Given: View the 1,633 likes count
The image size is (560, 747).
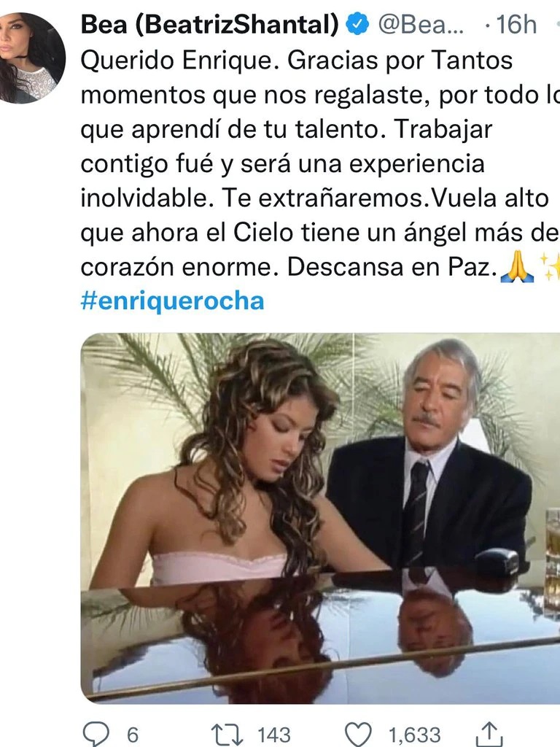Looking at the screenshot, I should click(415, 735).
